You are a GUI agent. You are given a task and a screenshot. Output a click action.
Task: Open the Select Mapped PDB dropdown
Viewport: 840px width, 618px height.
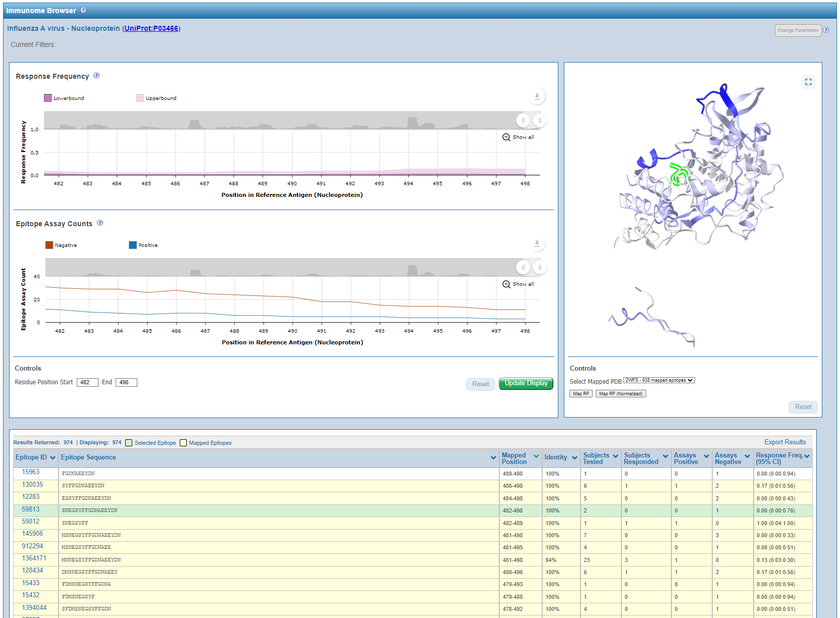tap(659, 380)
